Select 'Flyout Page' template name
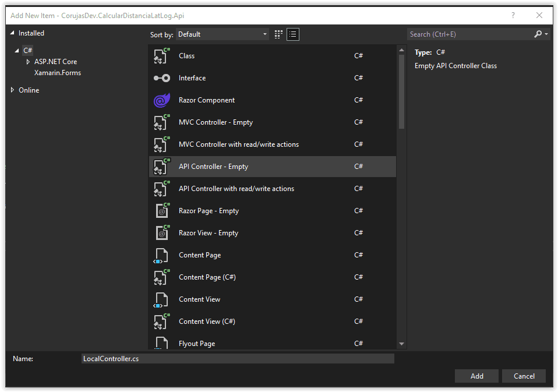Screen dimensions: 558x392 [x=197, y=344]
